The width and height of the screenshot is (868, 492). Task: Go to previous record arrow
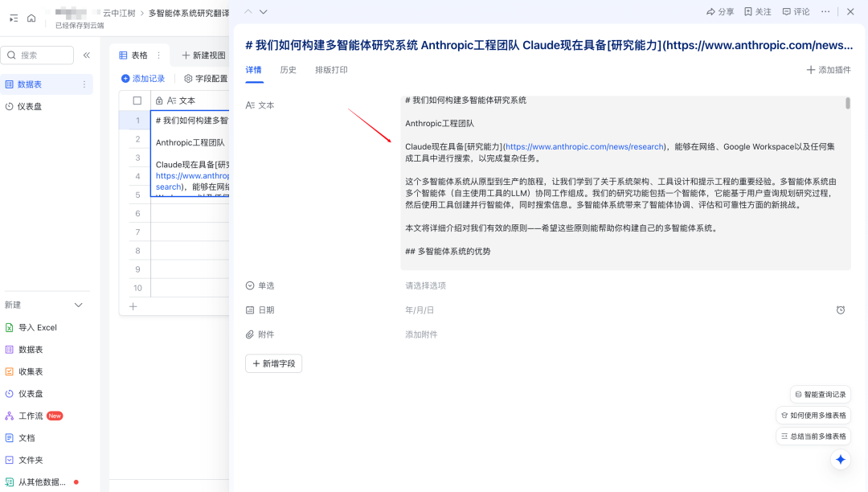pos(248,11)
